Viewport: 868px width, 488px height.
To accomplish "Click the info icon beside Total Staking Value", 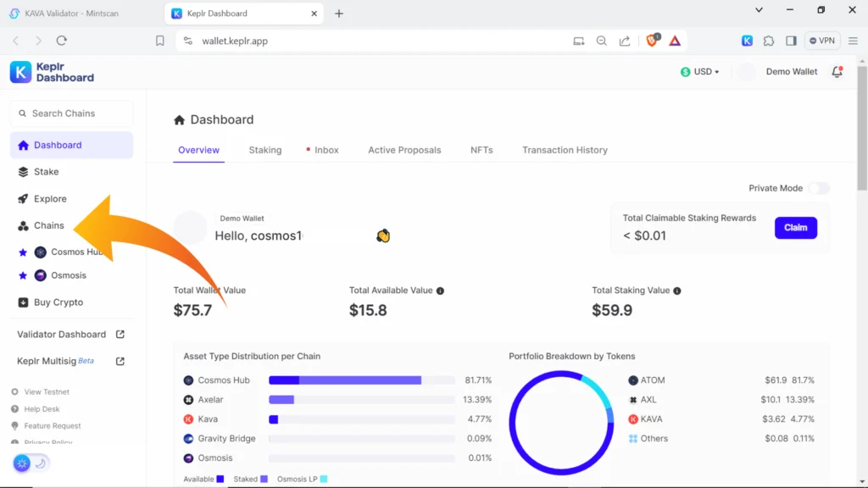I will (676, 291).
